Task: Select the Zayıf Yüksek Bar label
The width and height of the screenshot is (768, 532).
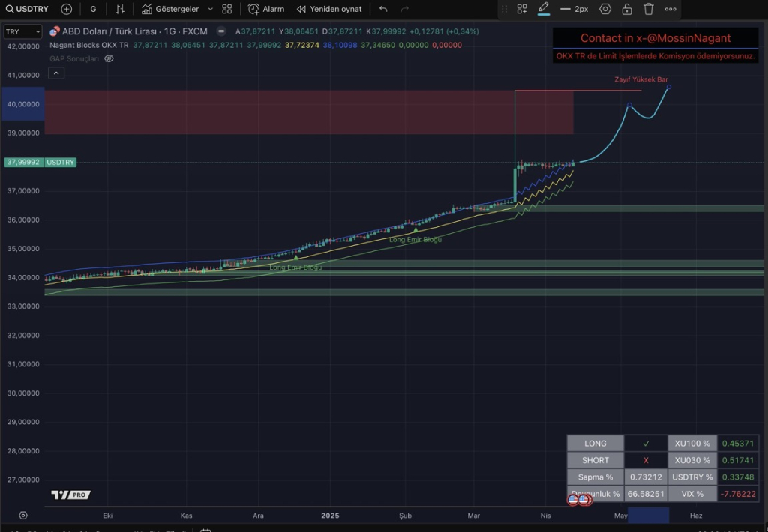Action: (641, 79)
